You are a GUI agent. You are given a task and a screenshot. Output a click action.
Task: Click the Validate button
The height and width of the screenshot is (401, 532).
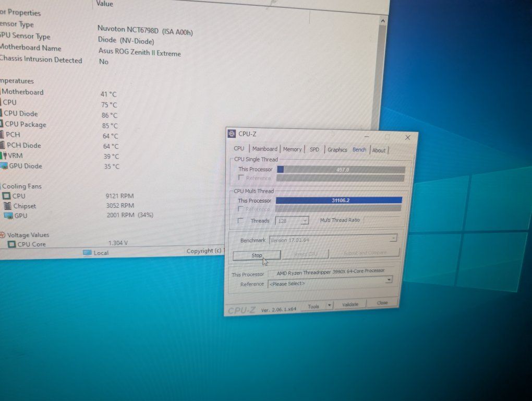pyautogui.click(x=349, y=304)
